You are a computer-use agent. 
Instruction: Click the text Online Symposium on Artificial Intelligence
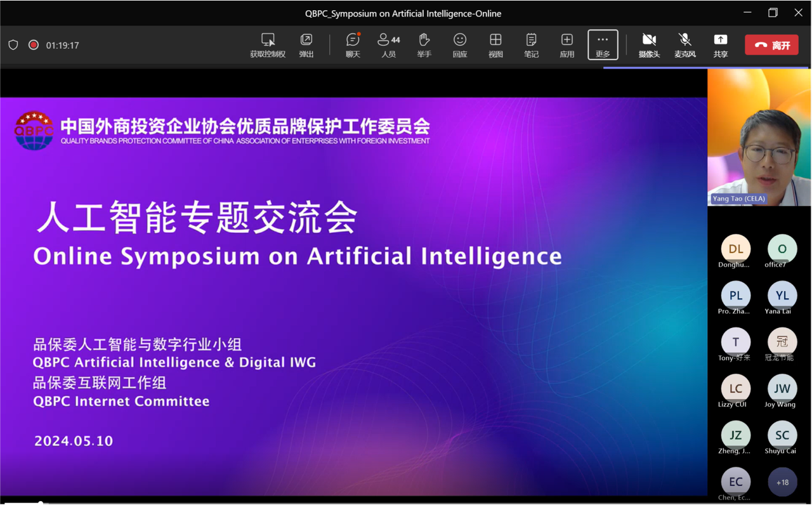(x=298, y=257)
